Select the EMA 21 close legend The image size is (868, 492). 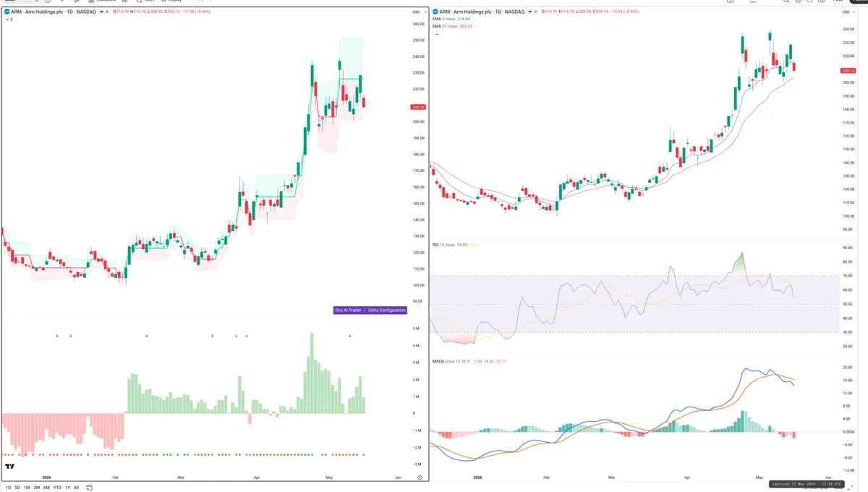pyautogui.click(x=452, y=26)
